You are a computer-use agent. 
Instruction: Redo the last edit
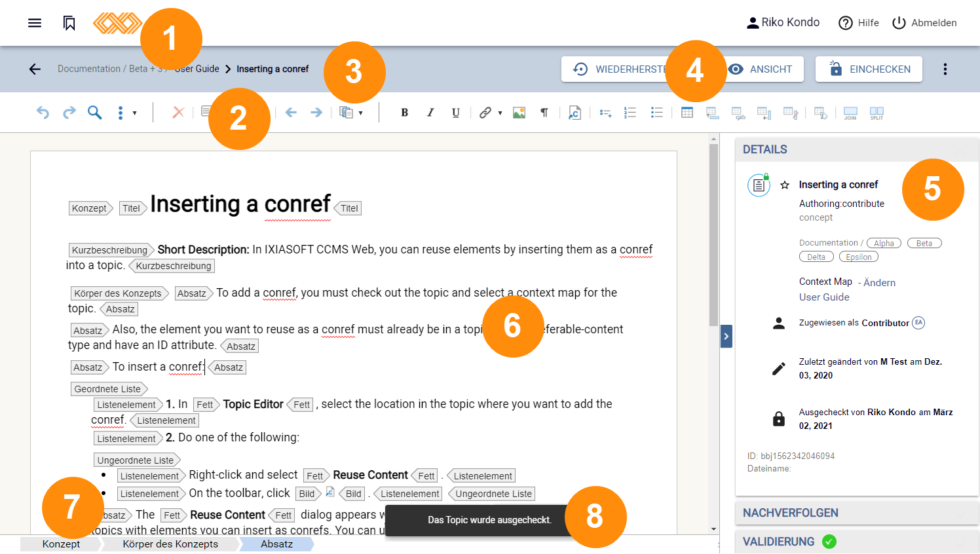69,113
